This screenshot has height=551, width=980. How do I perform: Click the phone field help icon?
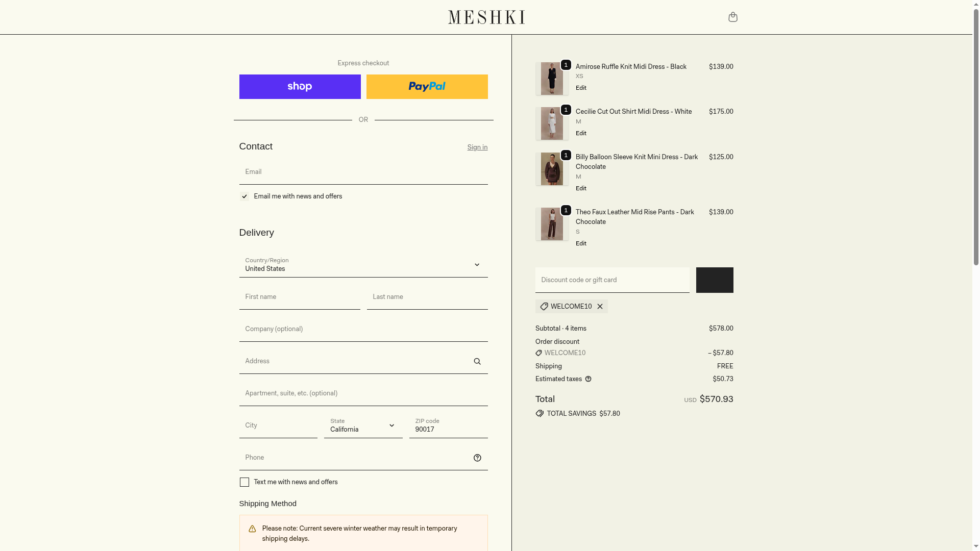click(477, 458)
